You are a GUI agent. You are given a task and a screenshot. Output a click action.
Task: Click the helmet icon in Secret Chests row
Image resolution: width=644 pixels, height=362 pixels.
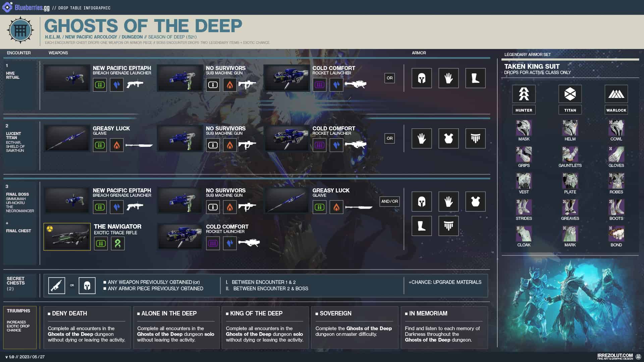[x=87, y=286]
